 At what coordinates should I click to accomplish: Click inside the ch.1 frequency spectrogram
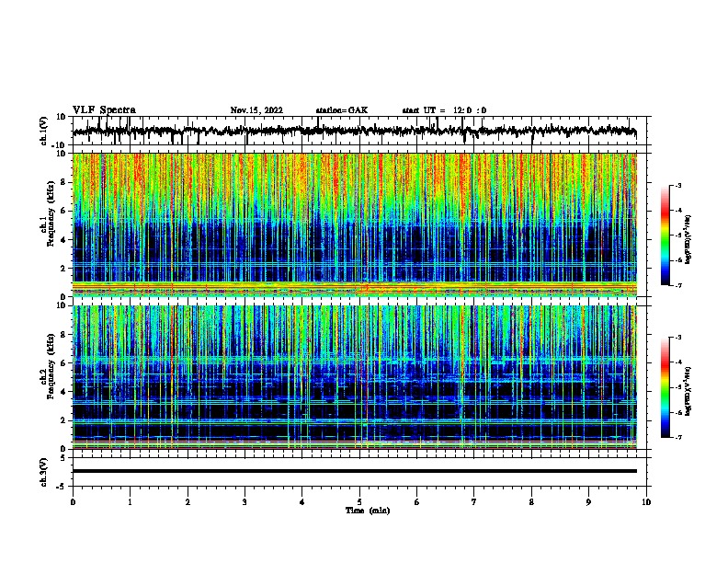click(355, 224)
